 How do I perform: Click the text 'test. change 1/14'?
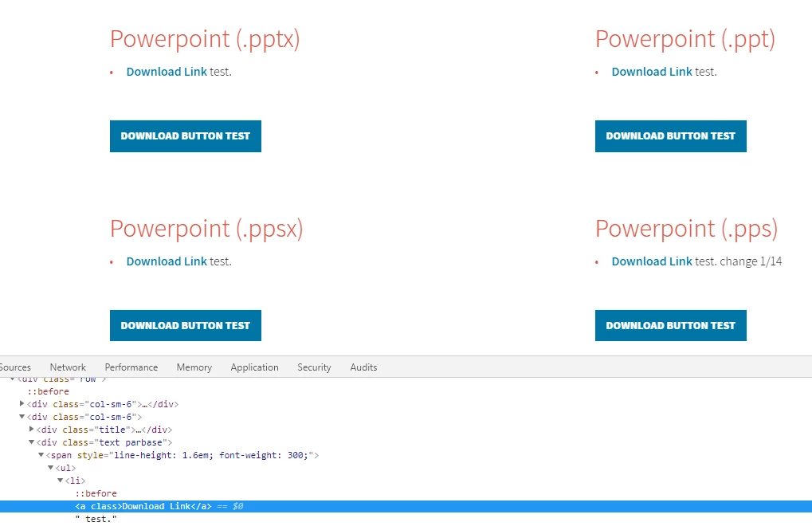click(739, 261)
